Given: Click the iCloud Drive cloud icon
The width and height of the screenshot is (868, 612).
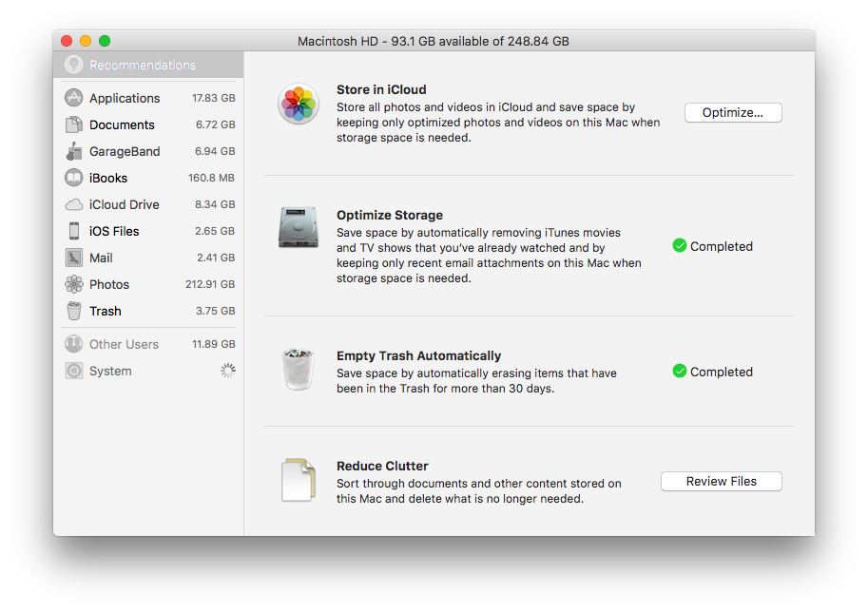Looking at the screenshot, I should (x=73, y=204).
